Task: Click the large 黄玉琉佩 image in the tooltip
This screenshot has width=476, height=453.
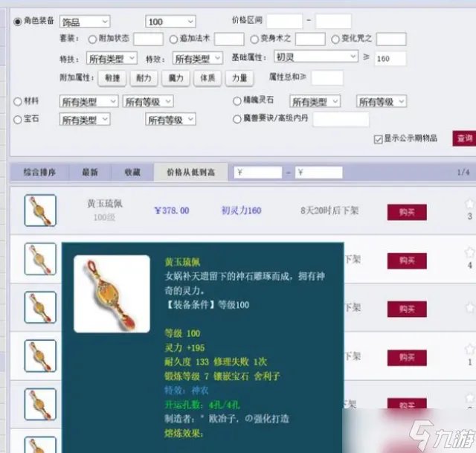Action: [112, 294]
